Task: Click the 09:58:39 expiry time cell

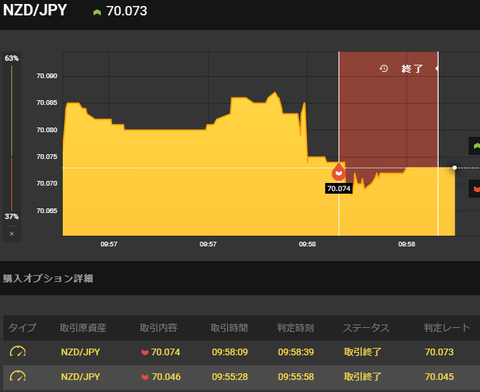Action: tap(296, 352)
